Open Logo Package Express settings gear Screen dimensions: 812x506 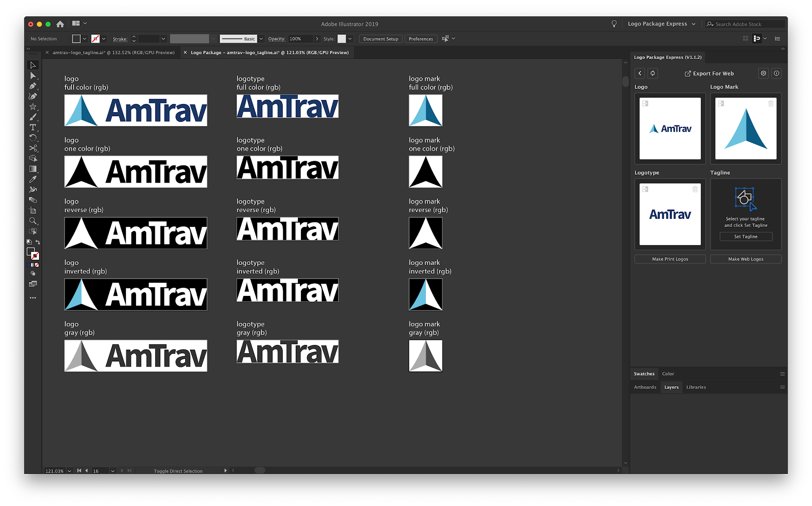[763, 74]
